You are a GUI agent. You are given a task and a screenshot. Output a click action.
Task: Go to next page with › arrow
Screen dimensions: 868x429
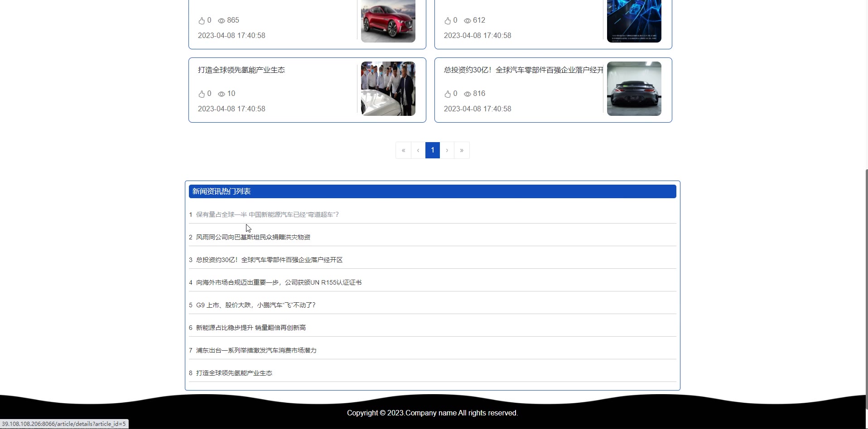447,150
